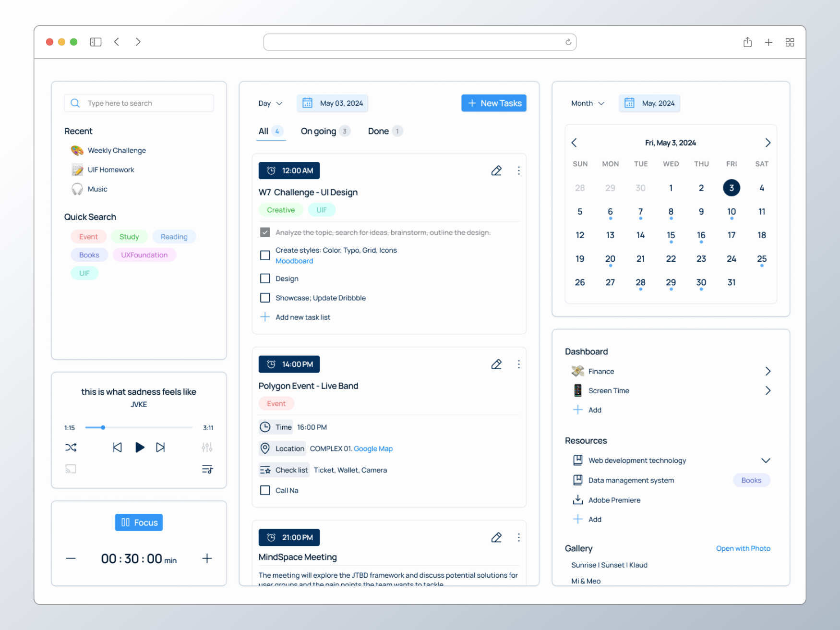Click the New Tasks button
This screenshot has height=630, width=840.
coord(493,103)
